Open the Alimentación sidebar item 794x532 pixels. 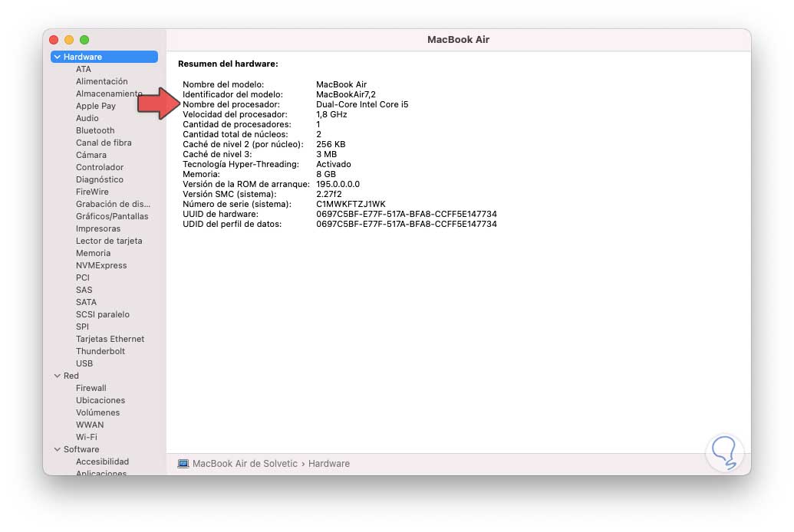tap(102, 81)
